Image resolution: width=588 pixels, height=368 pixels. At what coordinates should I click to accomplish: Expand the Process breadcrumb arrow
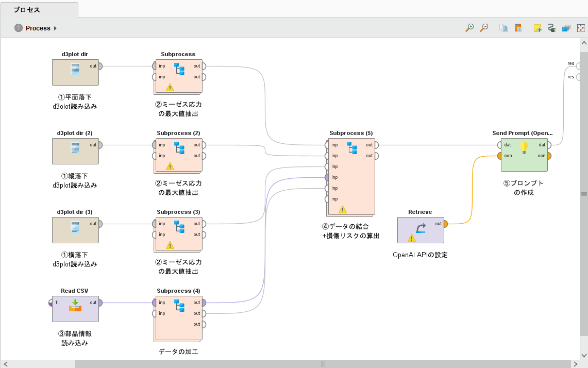(55, 28)
